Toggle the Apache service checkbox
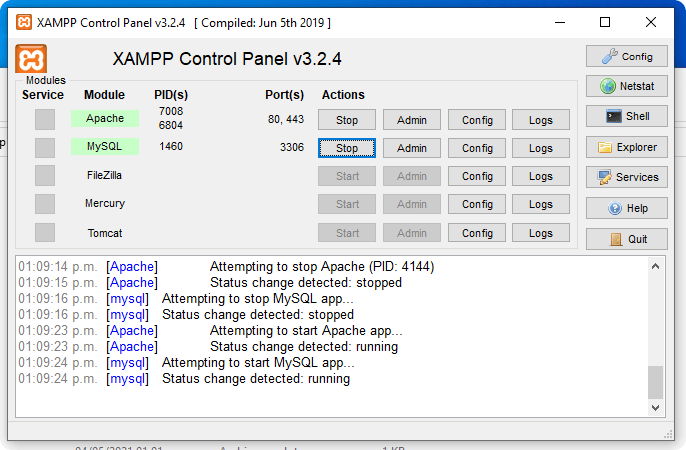The image size is (686, 450). pos(45,119)
